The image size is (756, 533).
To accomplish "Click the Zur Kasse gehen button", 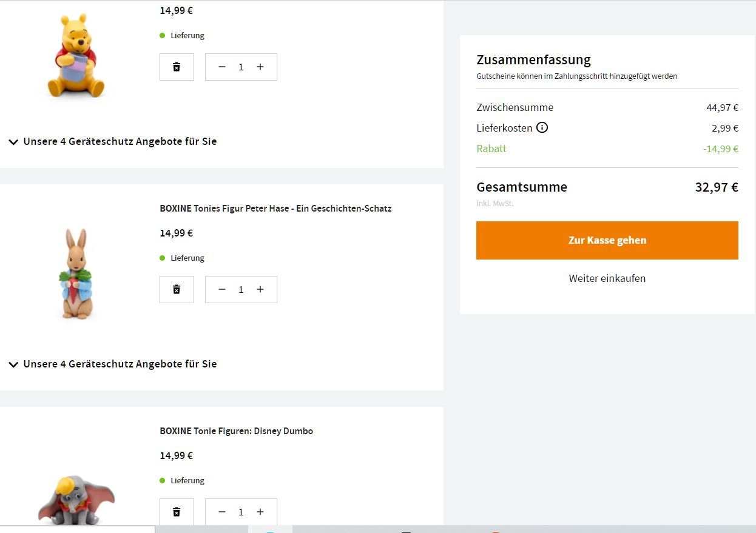I will tap(607, 240).
